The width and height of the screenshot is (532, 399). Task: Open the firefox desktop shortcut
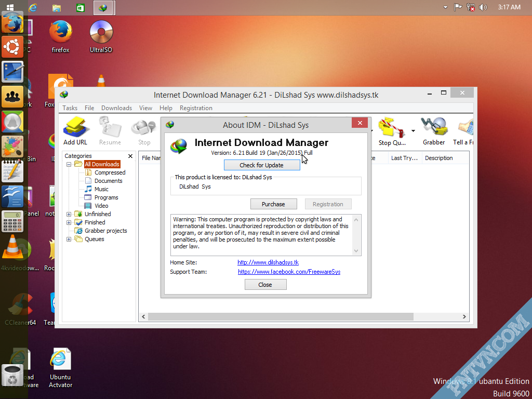[x=60, y=37]
